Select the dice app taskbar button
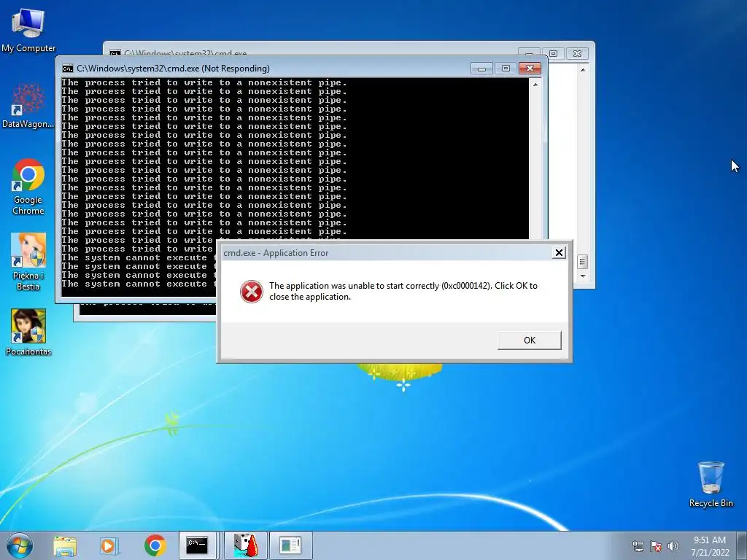 pos(245,545)
